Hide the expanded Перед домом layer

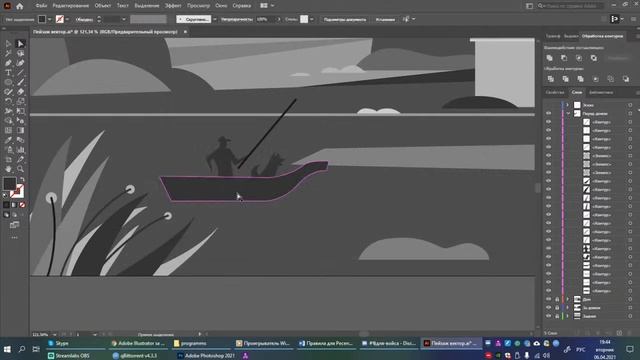click(x=549, y=113)
